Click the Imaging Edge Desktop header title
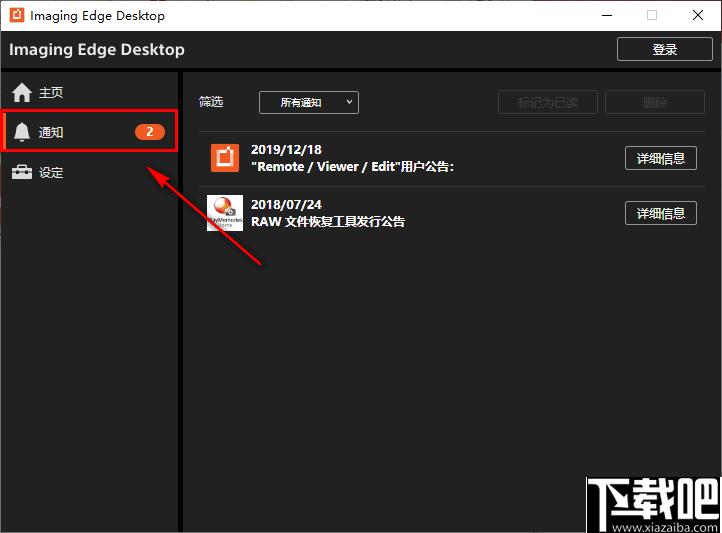This screenshot has height=533, width=722. pos(97,49)
